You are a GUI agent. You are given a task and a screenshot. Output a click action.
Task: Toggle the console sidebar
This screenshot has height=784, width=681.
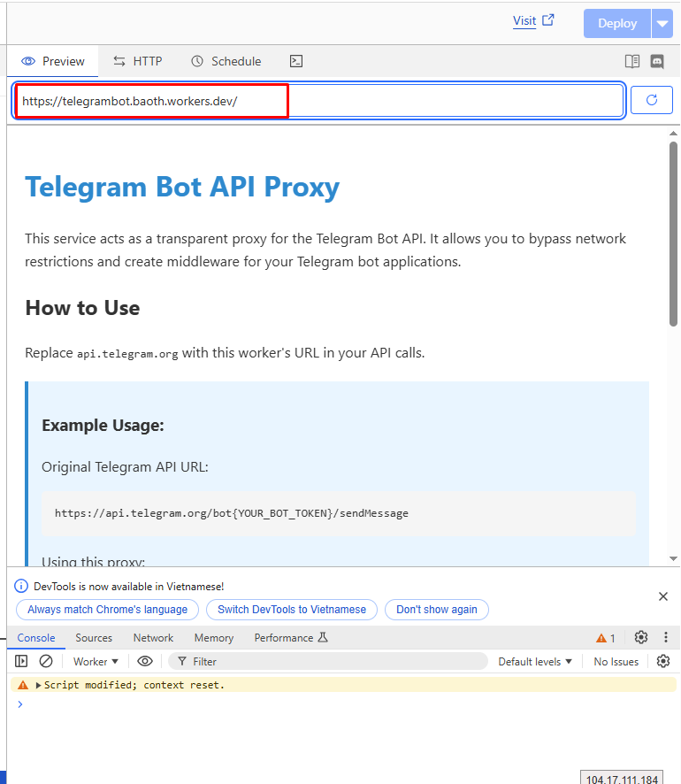(21, 661)
